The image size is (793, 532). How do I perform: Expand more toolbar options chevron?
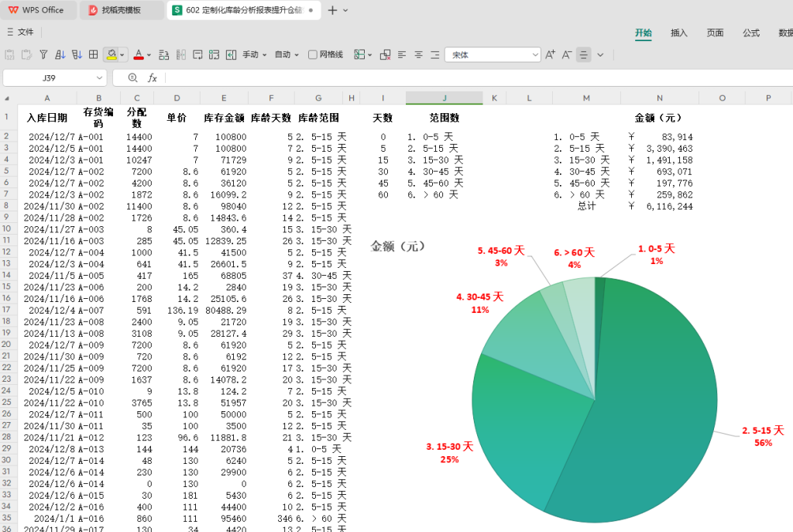pyautogui.click(x=600, y=55)
